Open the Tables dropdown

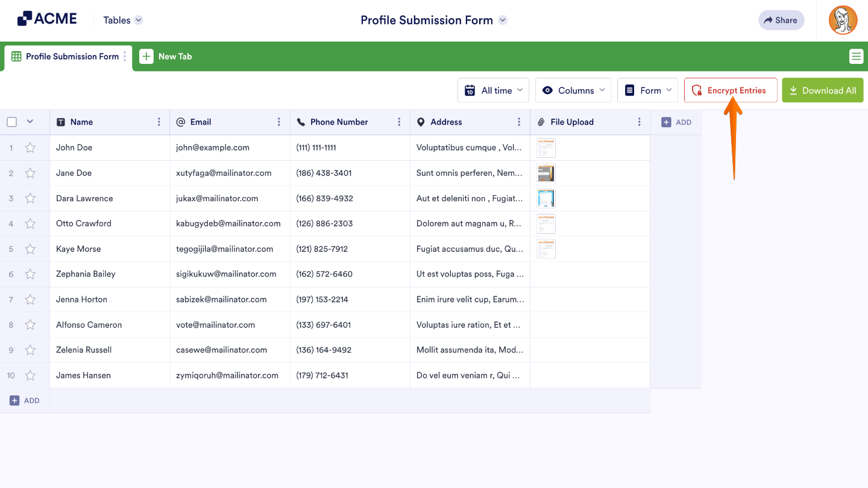(122, 19)
